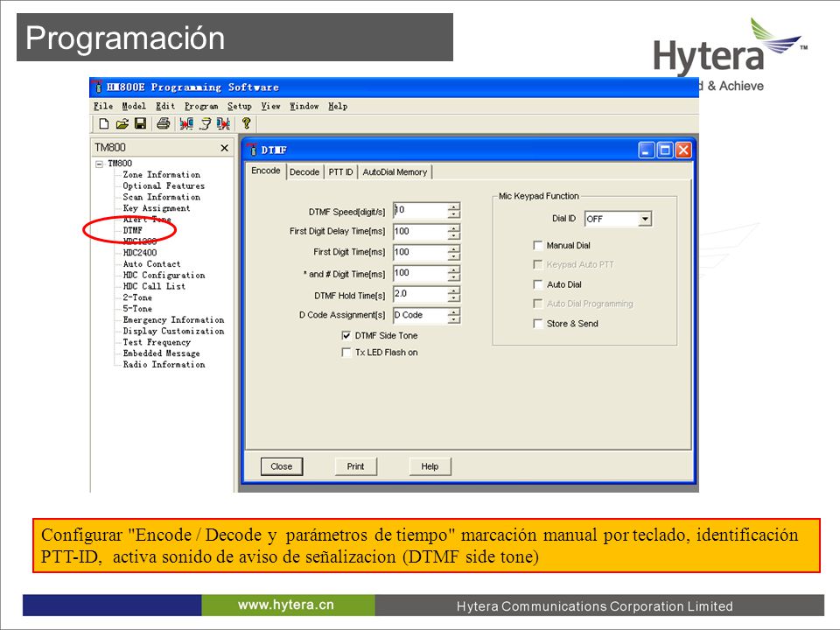Check Tx LED Flash on
Screen dimensions: 840x630
pos(346,353)
